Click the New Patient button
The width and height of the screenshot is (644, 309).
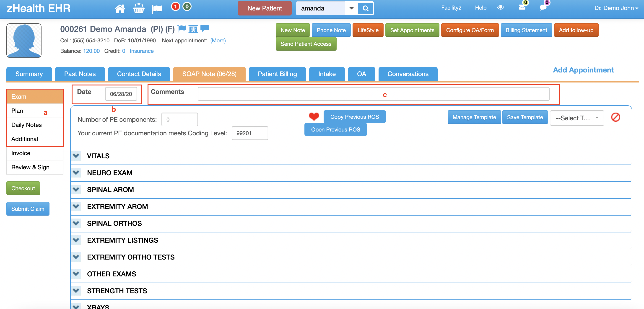click(265, 8)
